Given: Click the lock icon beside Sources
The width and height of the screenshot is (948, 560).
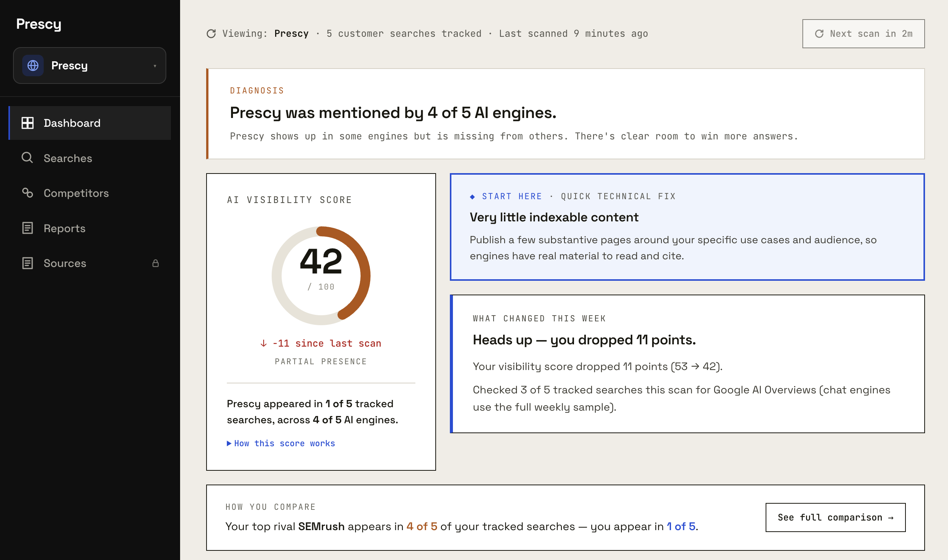Looking at the screenshot, I should point(156,263).
